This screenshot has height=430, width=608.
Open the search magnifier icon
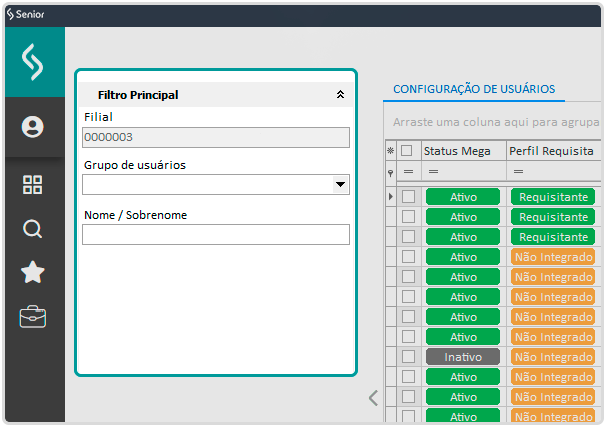click(33, 229)
